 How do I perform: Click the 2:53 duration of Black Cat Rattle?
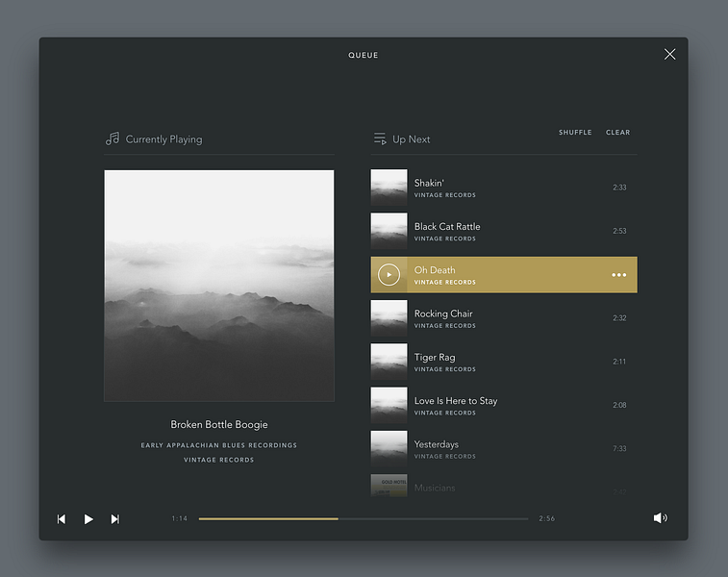(619, 231)
